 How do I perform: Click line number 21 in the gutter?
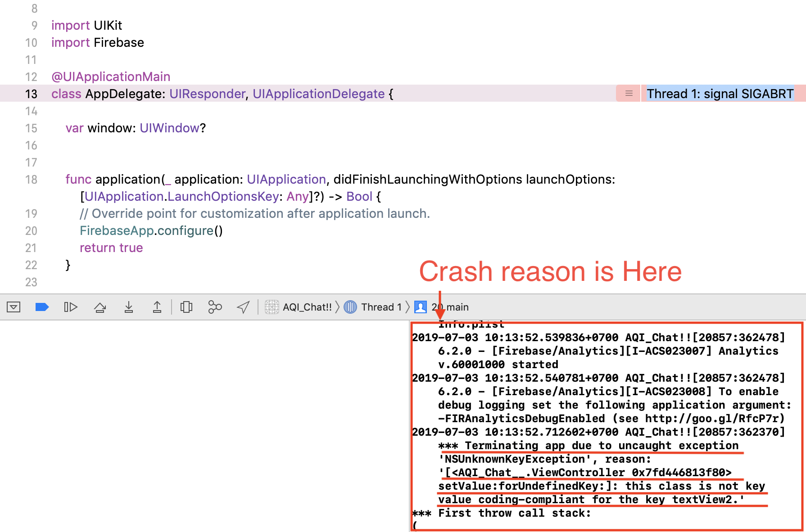tap(31, 248)
